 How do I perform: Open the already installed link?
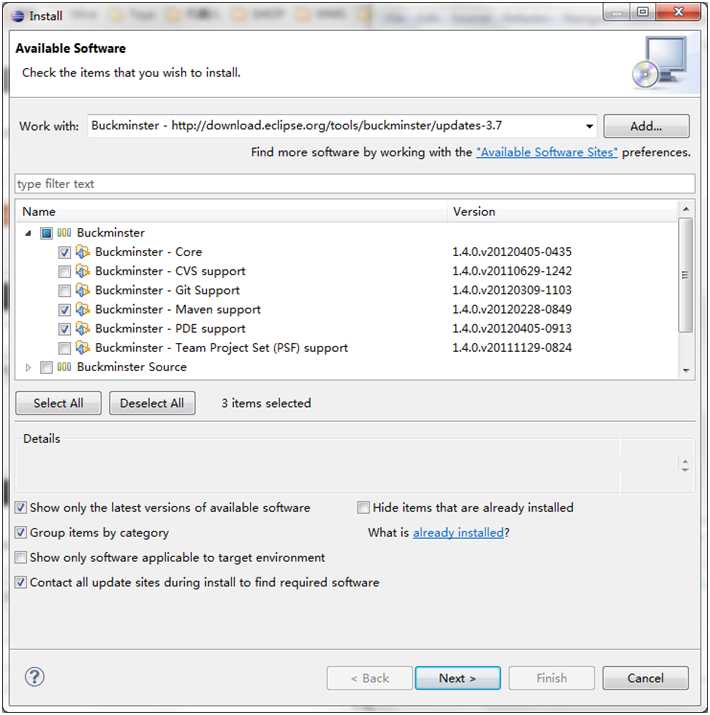(458, 533)
